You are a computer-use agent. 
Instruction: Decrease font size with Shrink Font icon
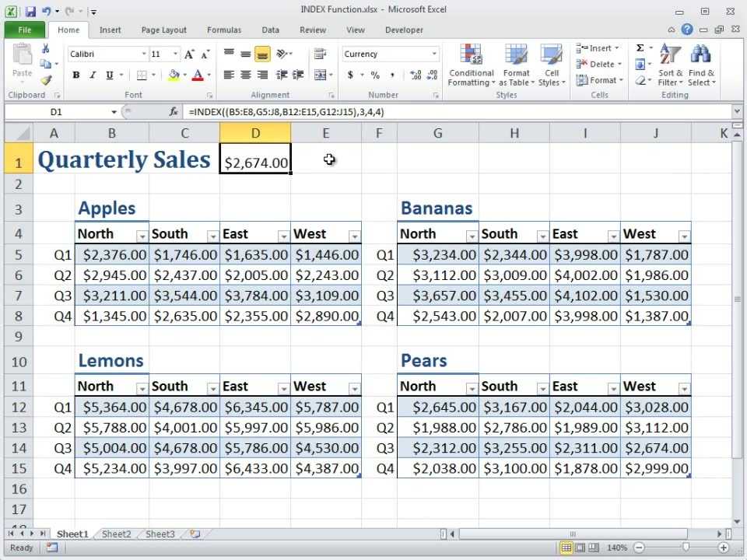pyautogui.click(x=205, y=54)
